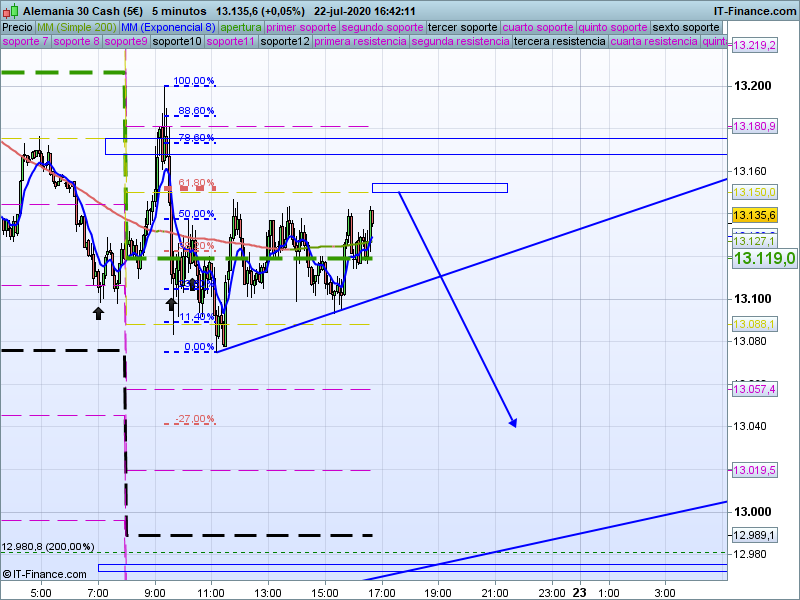Open the Alemania 30 Cash instrument selector
The image size is (800, 600).
(82, 11)
